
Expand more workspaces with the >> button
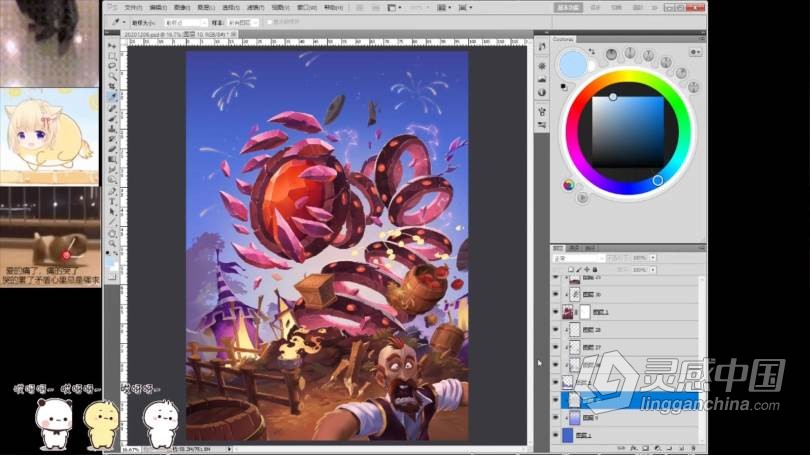655,8
